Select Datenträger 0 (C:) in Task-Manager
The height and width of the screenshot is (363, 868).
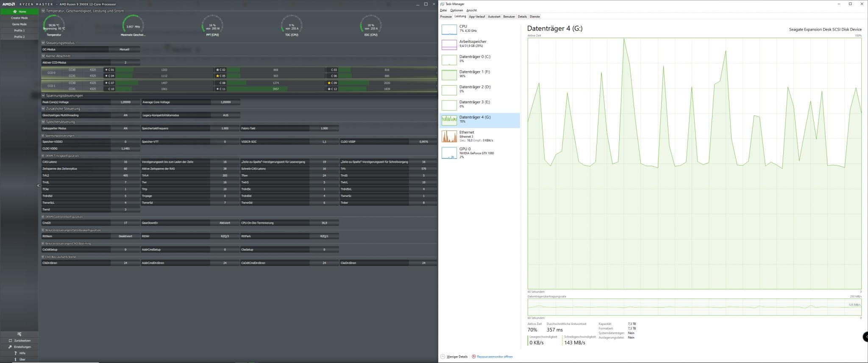click(x=479, y=59)
